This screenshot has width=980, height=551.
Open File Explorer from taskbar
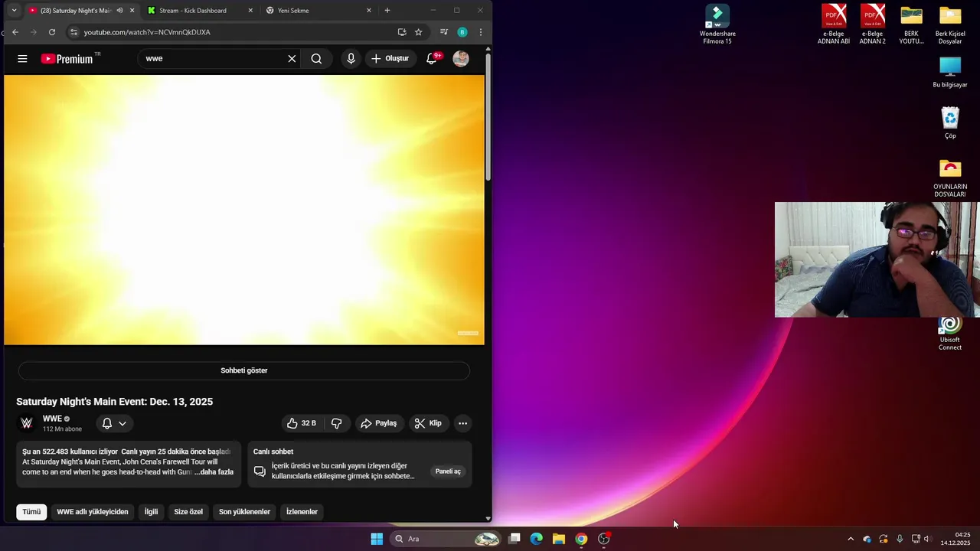(x=559, y=539)
